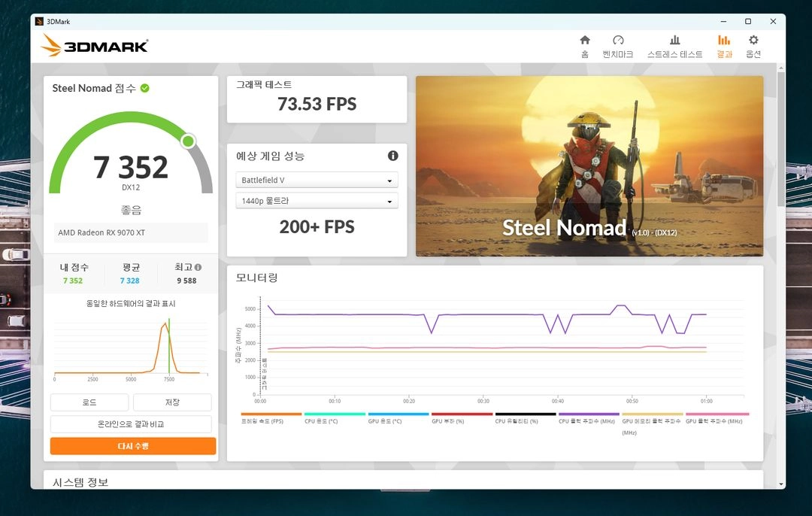Click the 저장 (Save) button
The width and height of the screenshot is (812, 516).
172,402
